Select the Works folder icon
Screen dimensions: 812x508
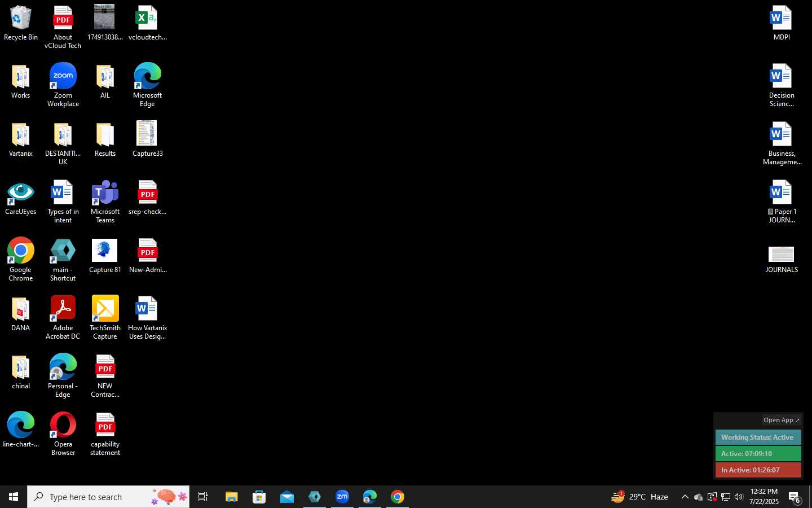(21, 82)
